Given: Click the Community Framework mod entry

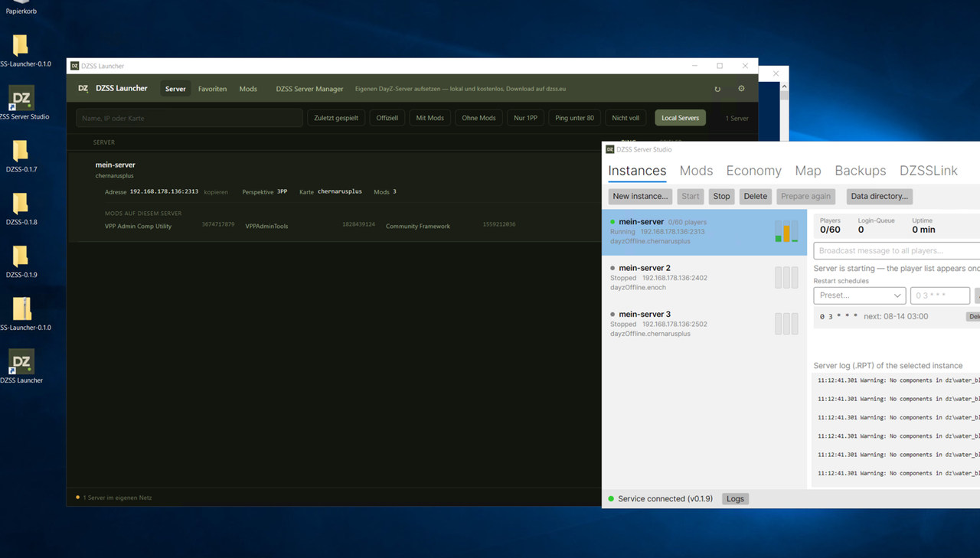Looking at the screenshot, I should tap(418, 227).
